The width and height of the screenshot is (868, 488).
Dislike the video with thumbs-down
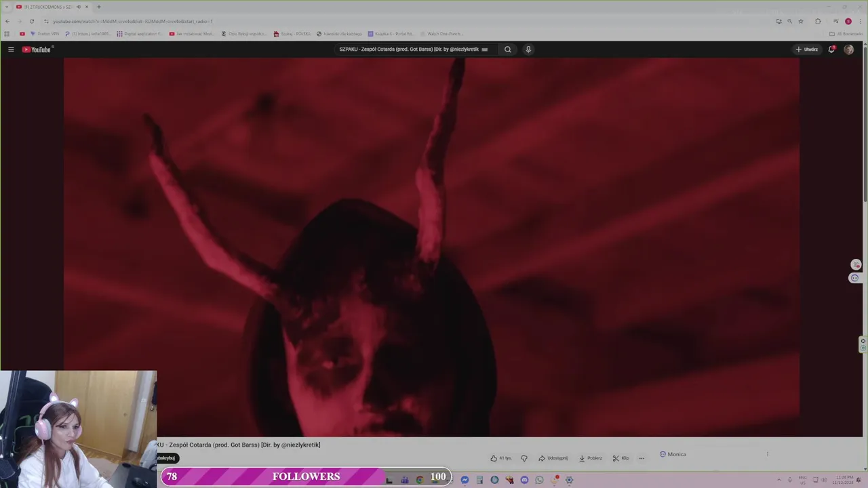pyautogui.click(x=524, y=458)
